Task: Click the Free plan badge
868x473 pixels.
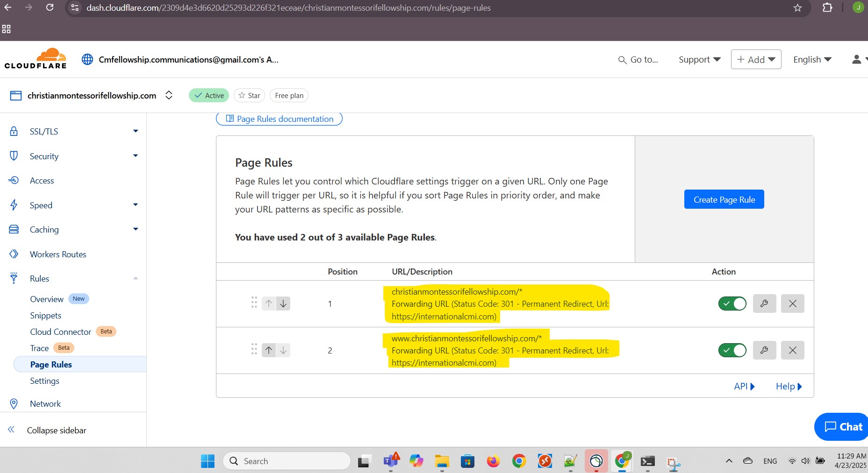Action: [289, 95]
